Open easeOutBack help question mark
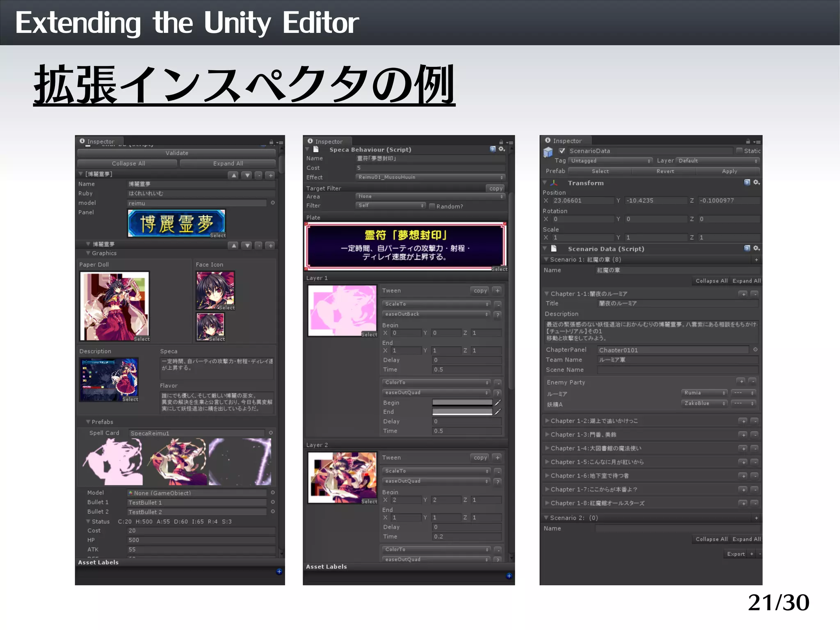Viewport: 840px width, 630px height. (498, 315)
